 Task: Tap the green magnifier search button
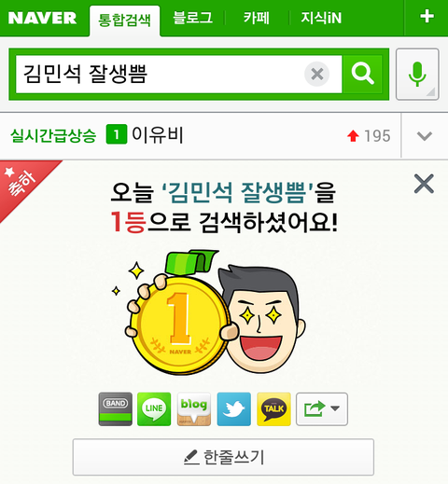(362, 74)
